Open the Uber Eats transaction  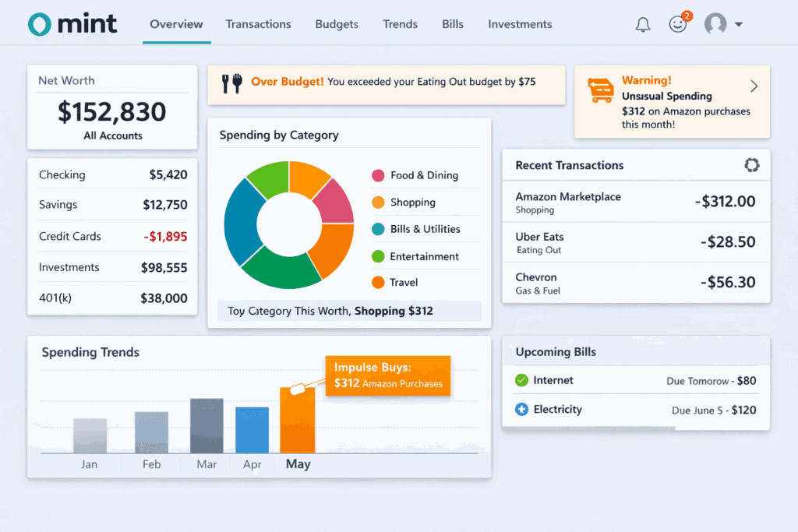(636, 242)
